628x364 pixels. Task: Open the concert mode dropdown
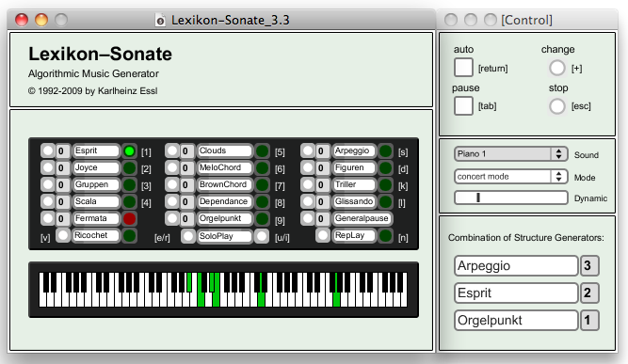coord(511,177)
